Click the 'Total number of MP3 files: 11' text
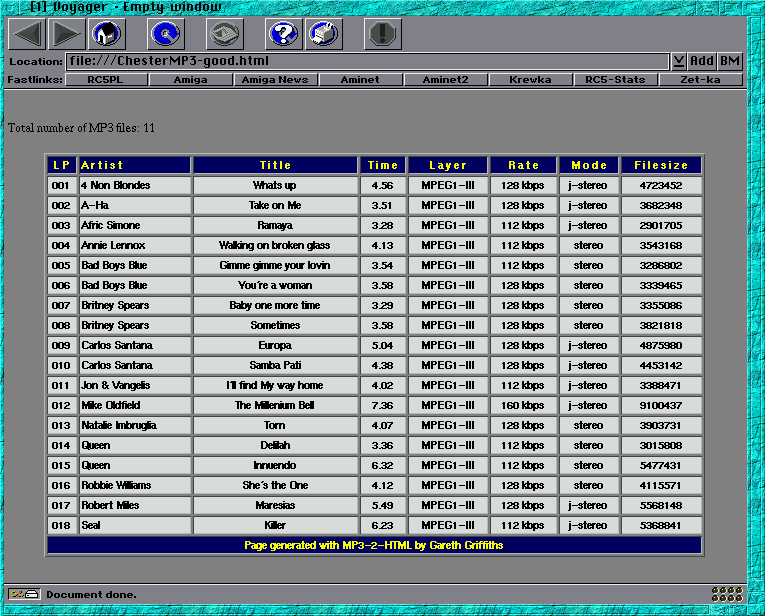This screenshot has height=616, width=765. [81, 128]
